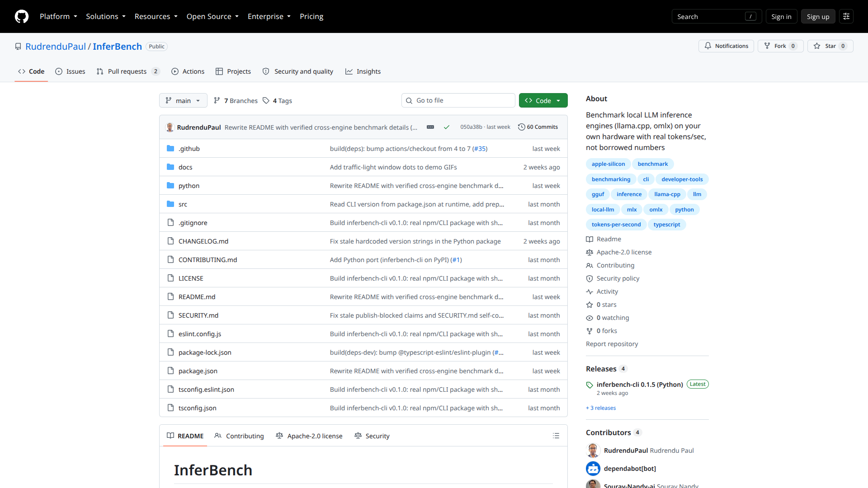Select the Security tab in README panel
The height and width of the screenshot is (488, 868).
click(372, 436)
